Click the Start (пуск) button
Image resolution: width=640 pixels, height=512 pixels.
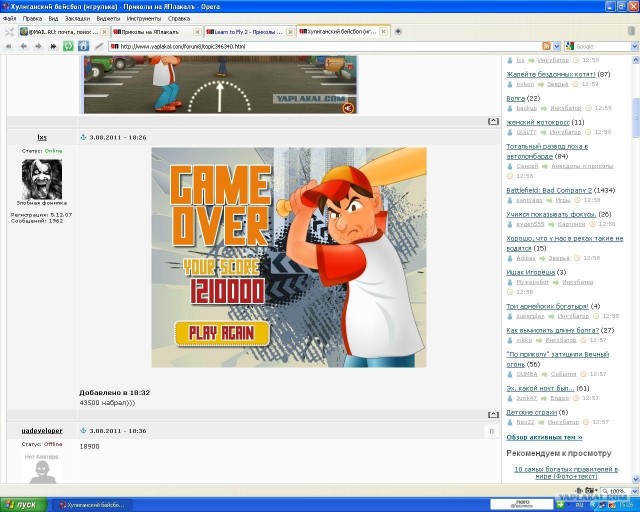24,505
